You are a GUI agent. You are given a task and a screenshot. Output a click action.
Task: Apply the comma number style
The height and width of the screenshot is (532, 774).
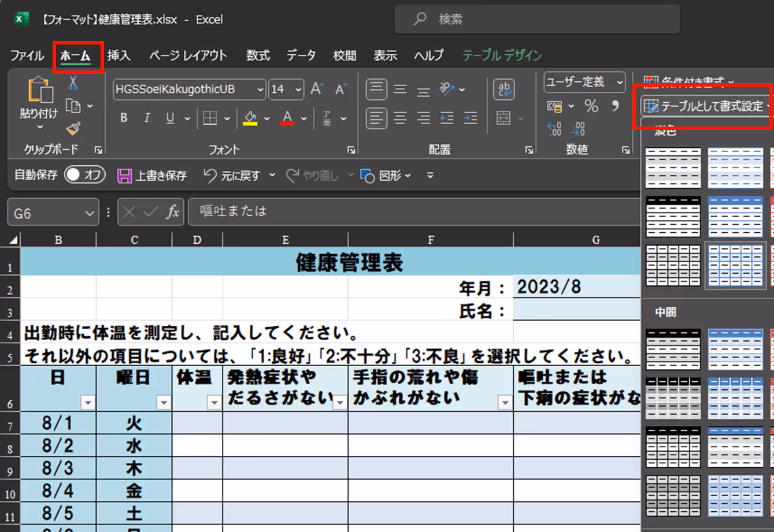616,106
